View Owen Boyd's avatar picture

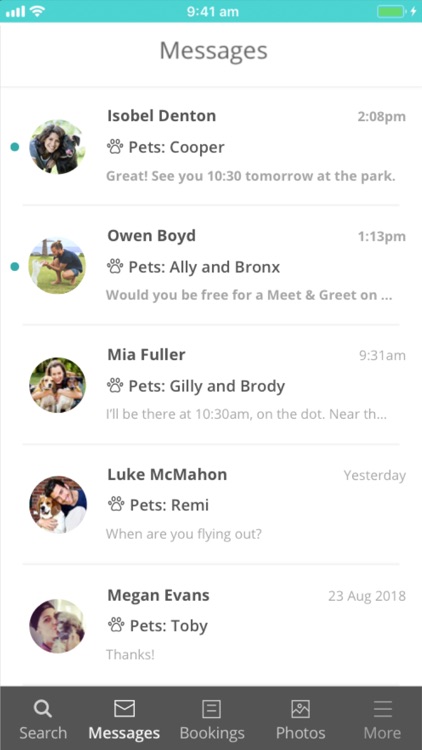click(57, 266)
